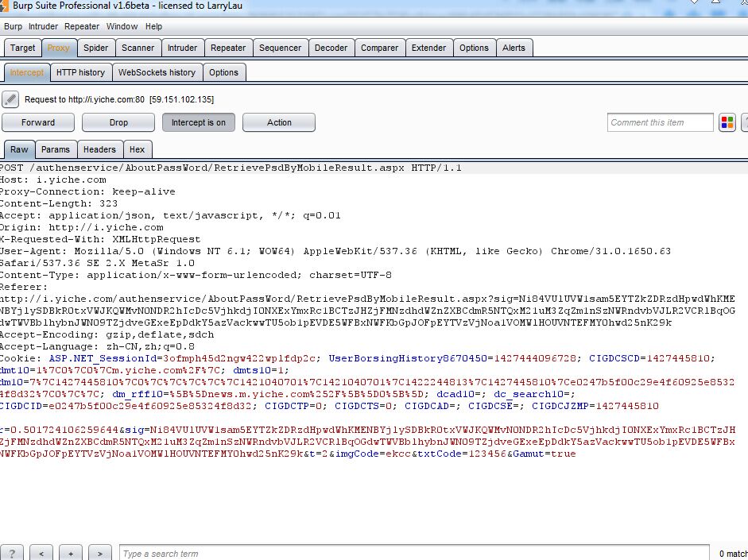
Task: Switch to the Hex view tab
Action: [x=137, y=149]
